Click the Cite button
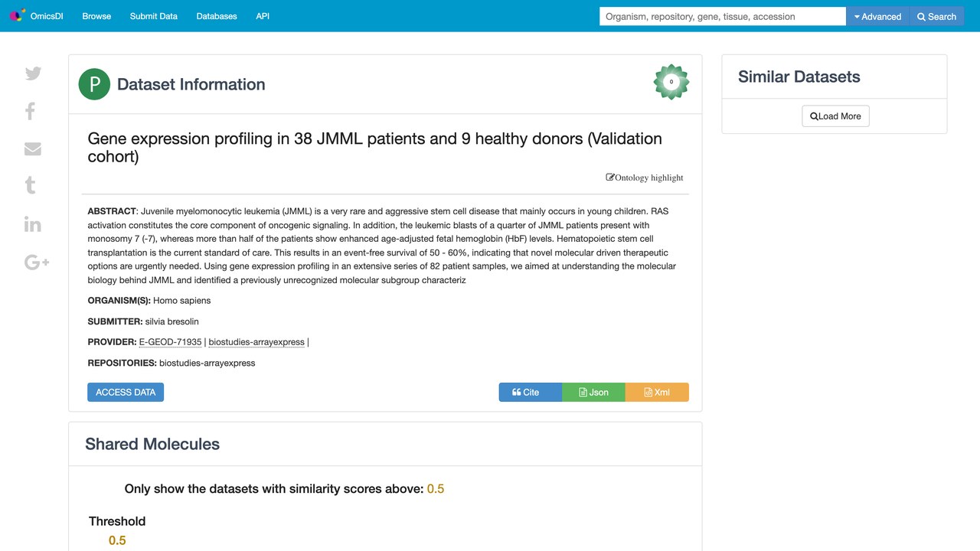The height and width of the screenshot is (551, 980). [531, 392]
